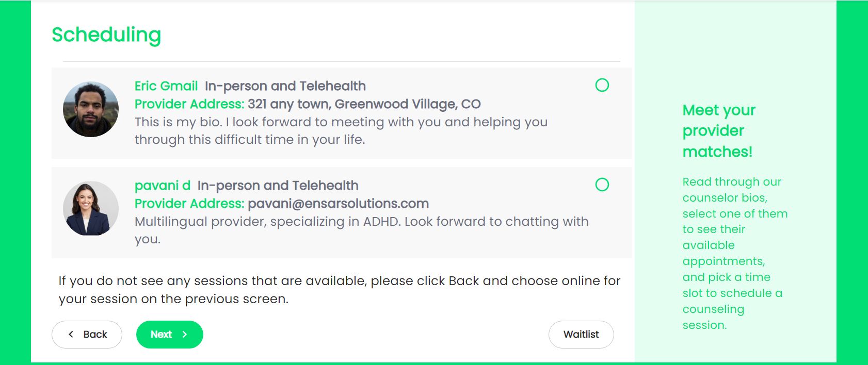
Task: Click Eric's In-person and Telehealth label
Action: pyautogui.click(x=285, y=86)
